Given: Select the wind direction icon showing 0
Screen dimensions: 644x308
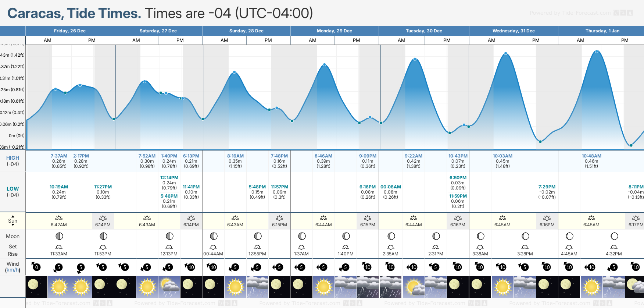Looking at the screenshot, I should [x=36, y=267].
